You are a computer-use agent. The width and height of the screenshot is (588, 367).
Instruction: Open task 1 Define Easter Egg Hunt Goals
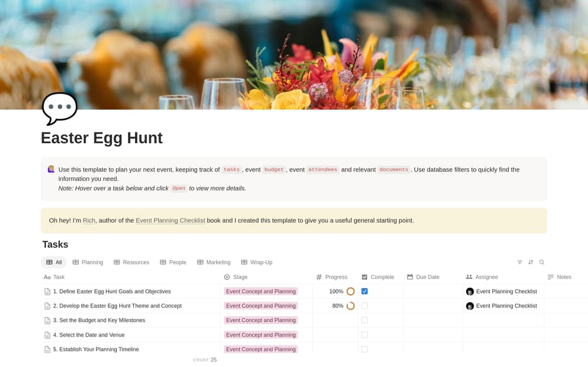112,291
